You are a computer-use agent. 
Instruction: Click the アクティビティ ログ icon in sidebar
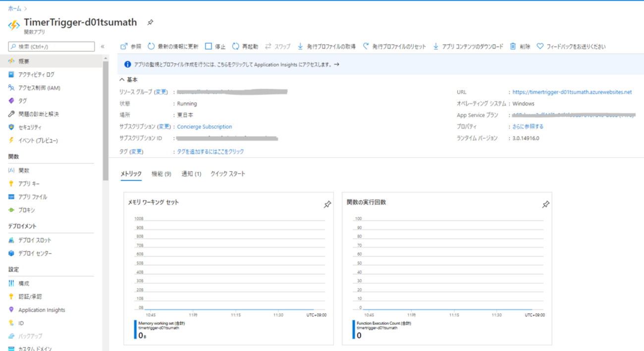tap(11, 74)
